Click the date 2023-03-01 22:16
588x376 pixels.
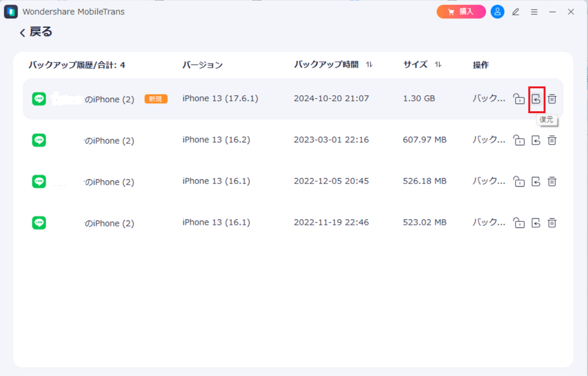[x=331, y=140]
